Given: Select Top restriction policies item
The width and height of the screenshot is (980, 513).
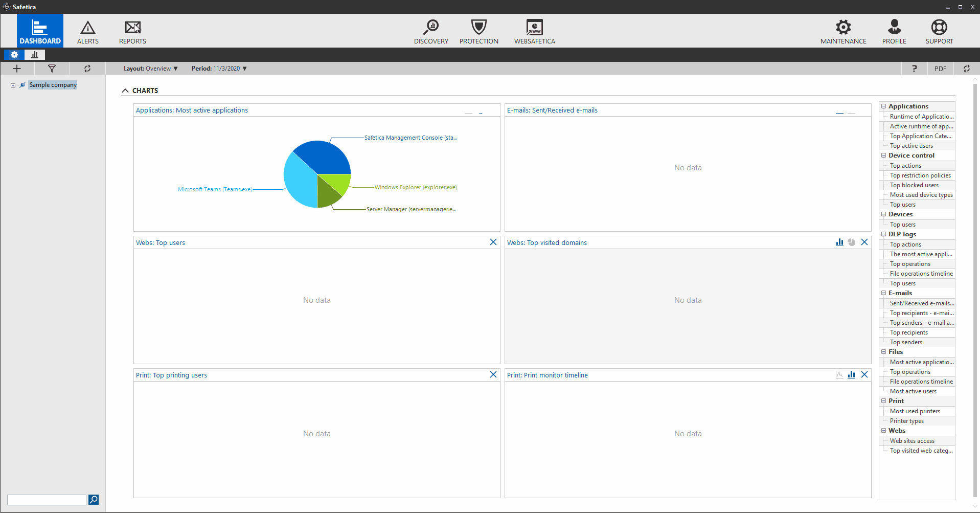Looking at the screenshot, I should [x=920, y=175].
